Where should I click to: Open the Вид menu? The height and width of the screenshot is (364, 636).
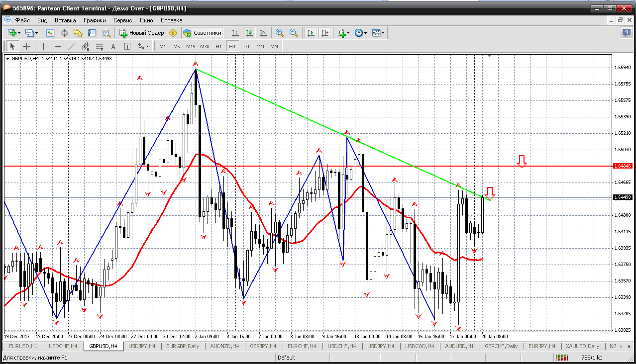(x=42, y=20)
